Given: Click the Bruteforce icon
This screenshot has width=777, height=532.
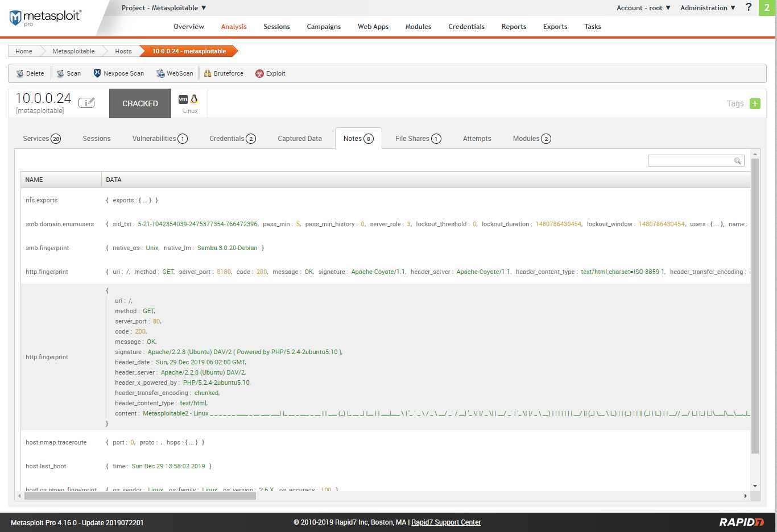Looking at the screenshot, I should (x=208, y=73).
